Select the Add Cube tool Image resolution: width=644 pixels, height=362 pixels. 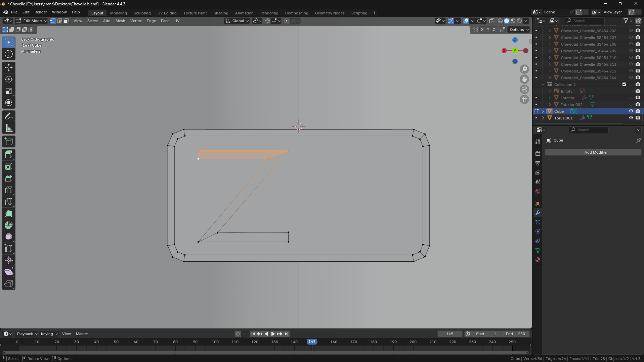[9, 142]
